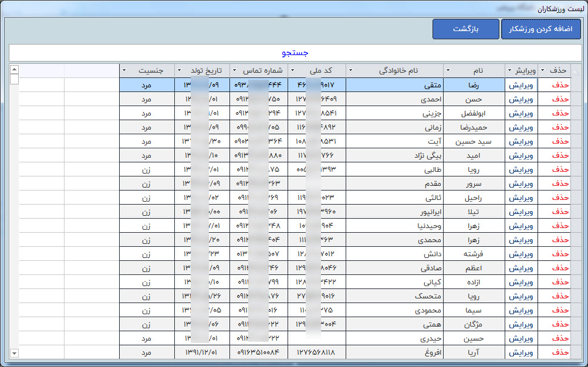Select the name cell فرشته
The image size is (588, 367).
474,254
